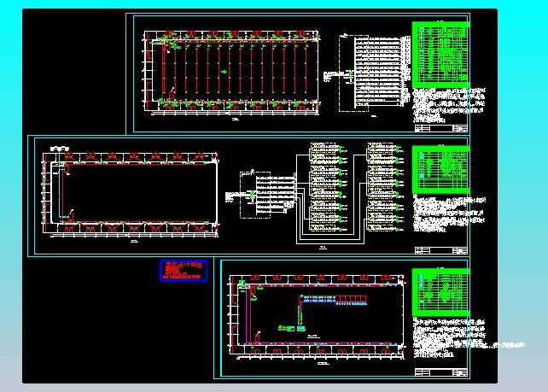Click the green legend table on top sheet
548x392 pixels.
tap(440, 55)
